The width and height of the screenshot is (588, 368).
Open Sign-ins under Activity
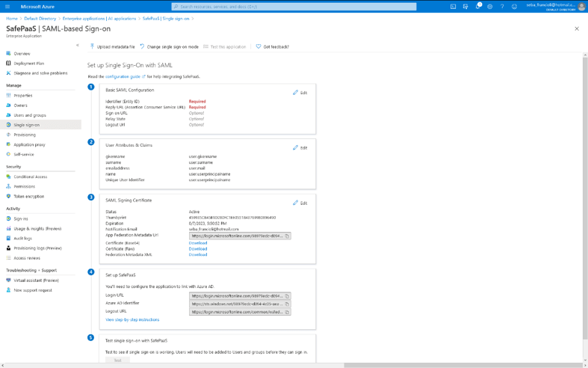(21, 218)
